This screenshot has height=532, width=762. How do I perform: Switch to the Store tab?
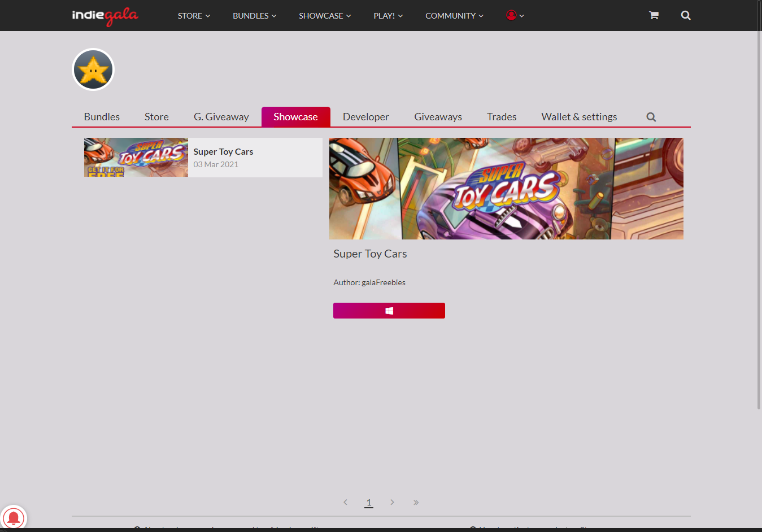click(x=156, y=117)
